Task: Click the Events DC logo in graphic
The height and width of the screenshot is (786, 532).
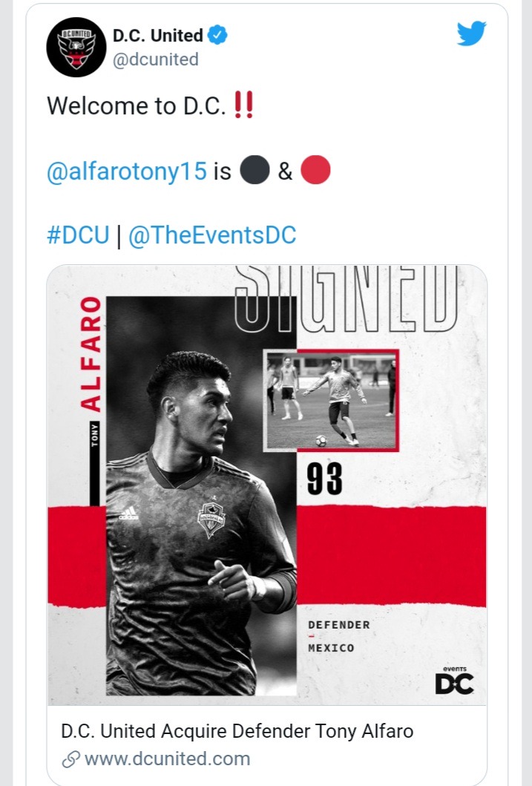Action: (454, 681)
